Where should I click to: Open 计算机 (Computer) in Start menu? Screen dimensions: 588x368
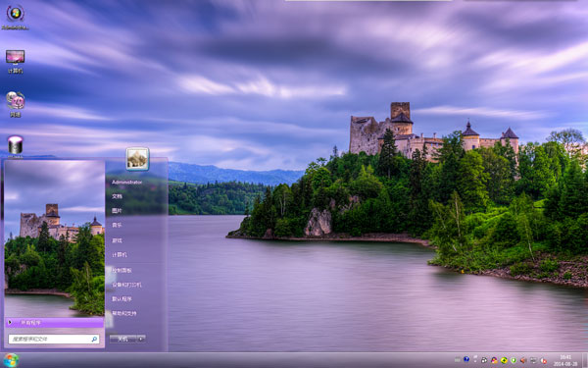point(120,255)
